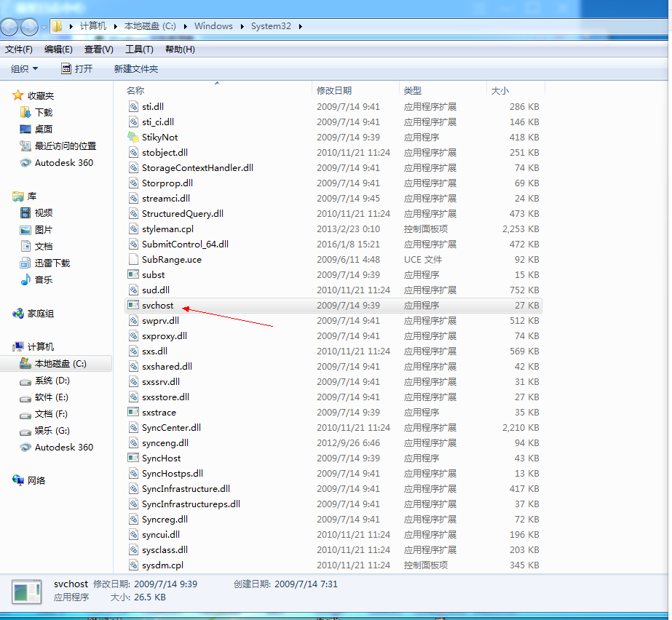Select the SubRange.uce blank file icon

[x=133, y=259]
